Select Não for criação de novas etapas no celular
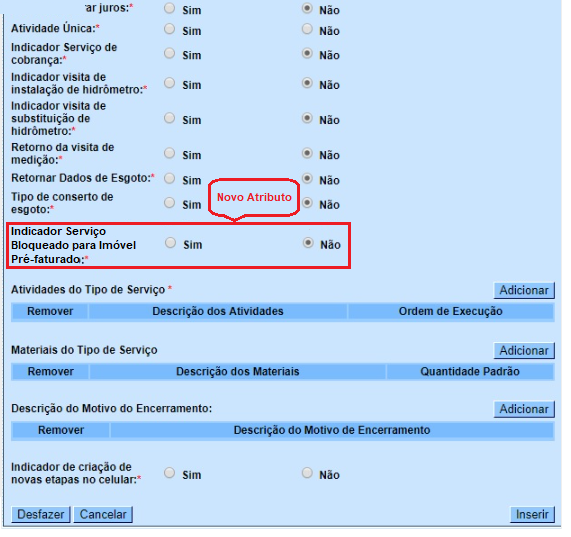The image size is (571, 537). (307, 473)
